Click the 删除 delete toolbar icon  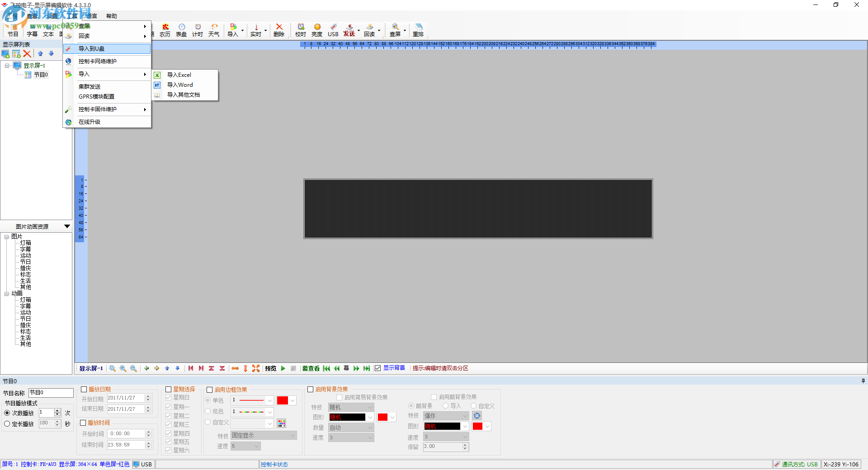click(x=279, y=30)
